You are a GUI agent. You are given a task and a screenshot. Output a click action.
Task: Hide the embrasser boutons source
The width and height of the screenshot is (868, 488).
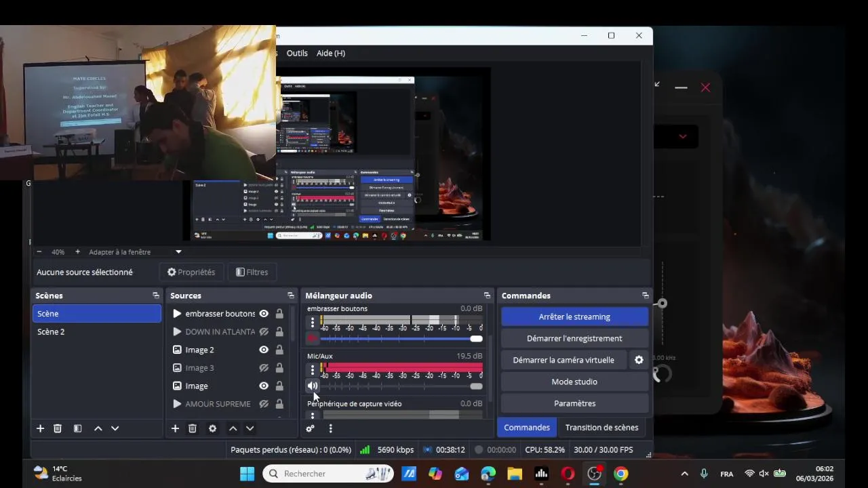264,314
